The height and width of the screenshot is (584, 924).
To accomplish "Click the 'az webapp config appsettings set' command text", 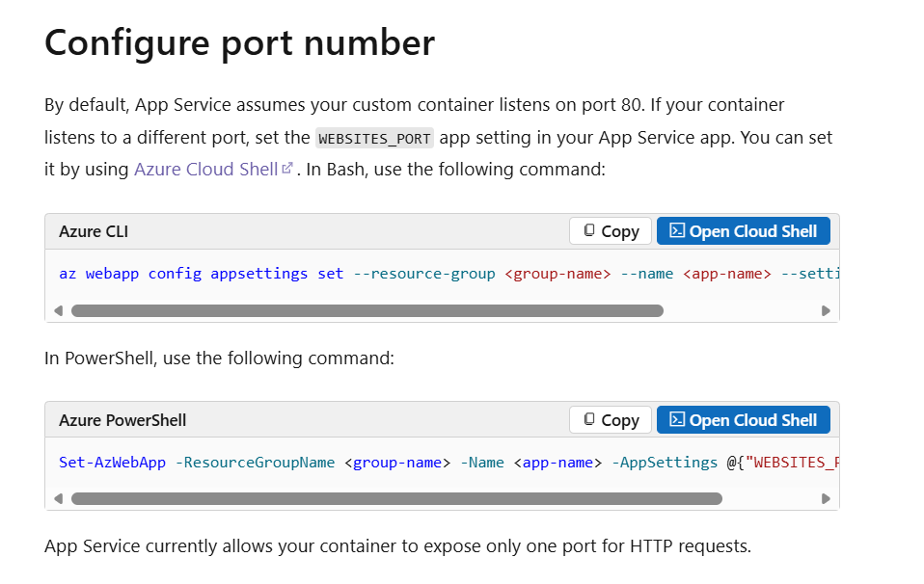I will click(201, 274).
